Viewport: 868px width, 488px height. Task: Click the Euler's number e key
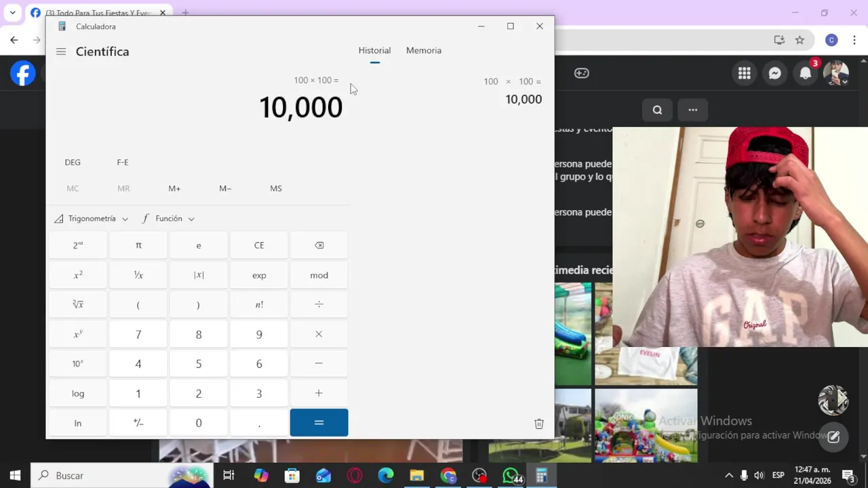(x=199, y=245)
